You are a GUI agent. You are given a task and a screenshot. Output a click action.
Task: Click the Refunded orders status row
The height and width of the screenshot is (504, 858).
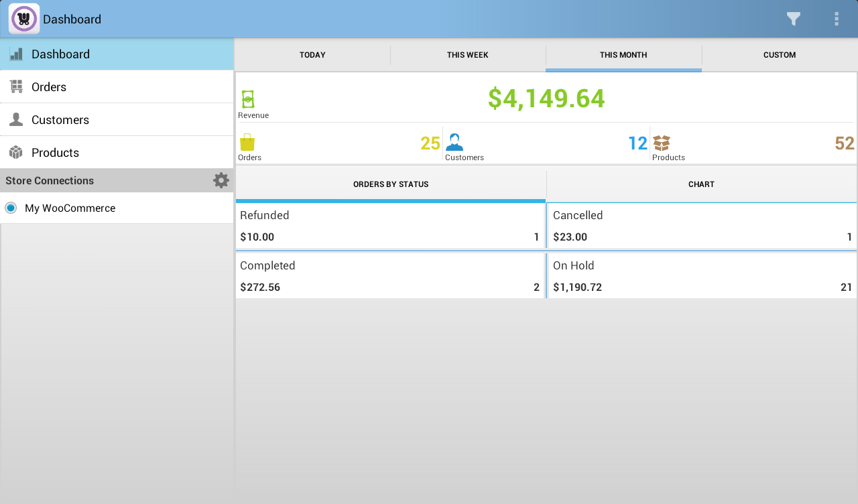(391, 225)
